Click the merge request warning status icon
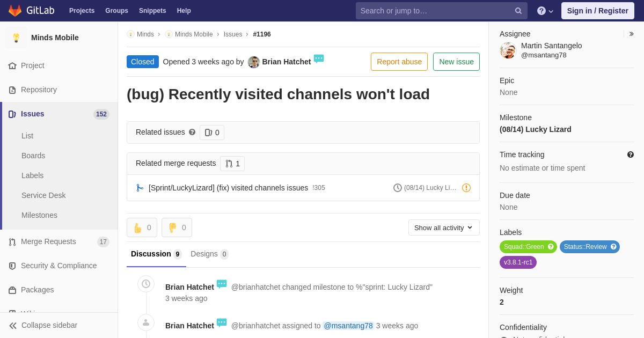The height and width of the screenshot is (338, 644). click(x=466, y=188)
